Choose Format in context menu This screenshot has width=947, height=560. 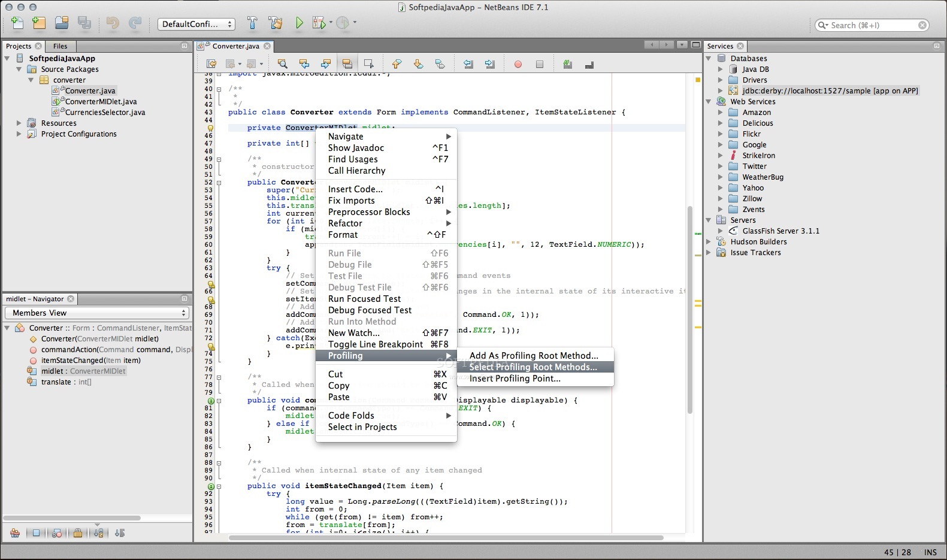coord(386,235)
